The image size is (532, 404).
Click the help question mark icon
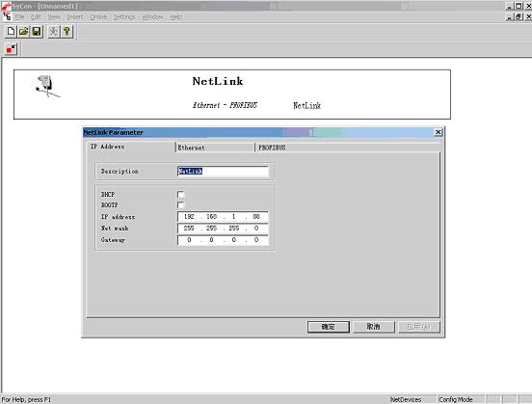pyautogui.click(x=66, y=32)
